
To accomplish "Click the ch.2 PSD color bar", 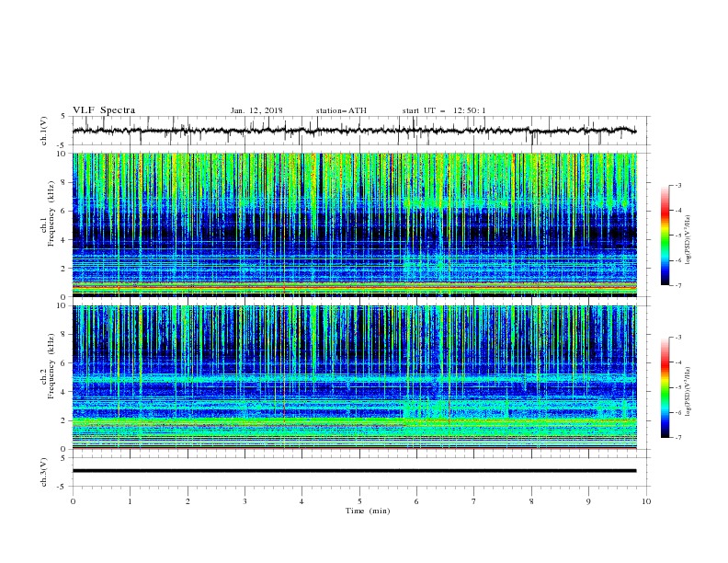I will [x=665, y=387].
